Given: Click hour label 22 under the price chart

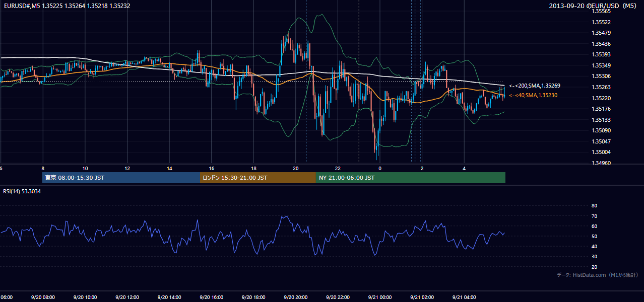Looking at the screenshot, I should (x=338, y=168).
